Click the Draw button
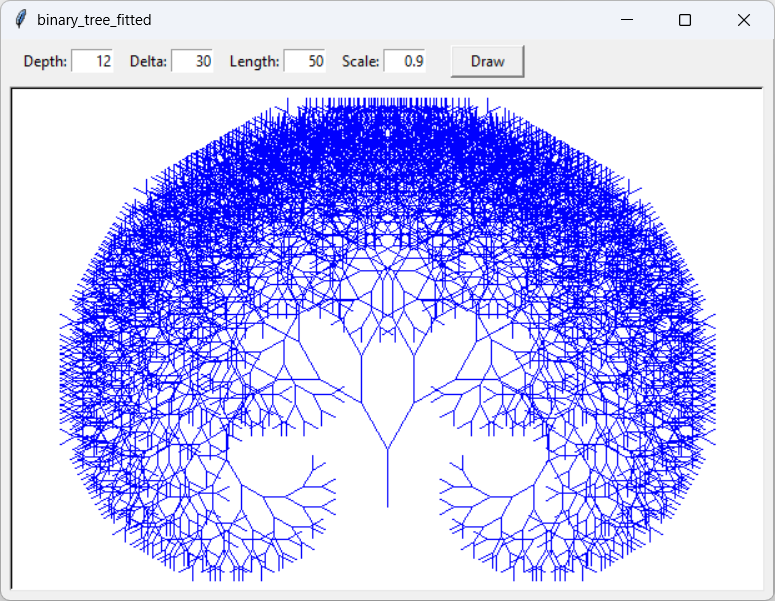The image size is (775, 601). [487, 61]
